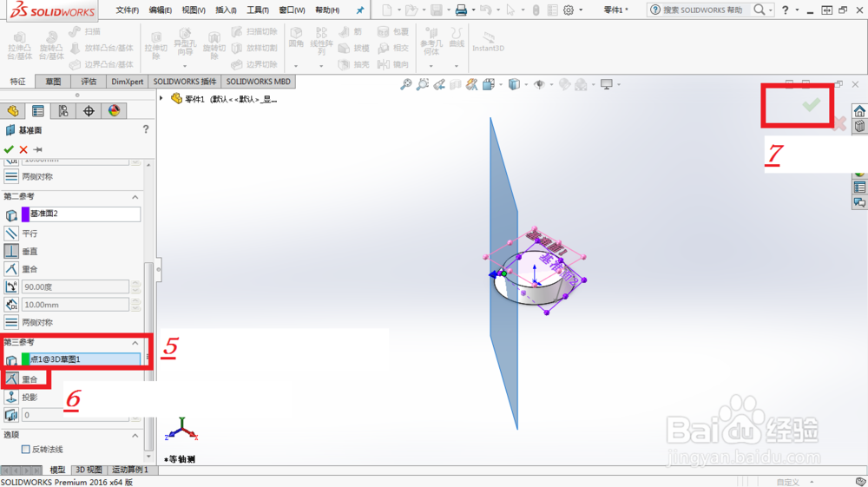Open the ConfigurationManager tab icon
This screenshot has height=487, width=868.
[x=63, y=111]
